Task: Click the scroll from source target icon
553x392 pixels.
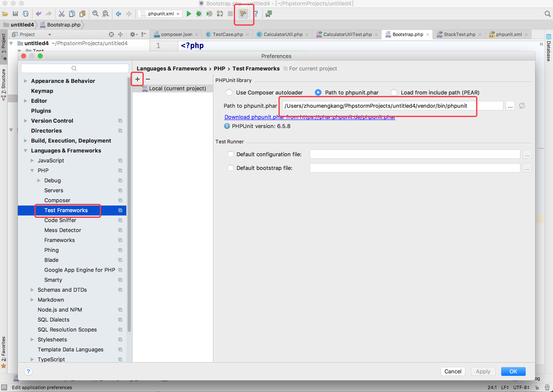Action: tap(111, 34)
